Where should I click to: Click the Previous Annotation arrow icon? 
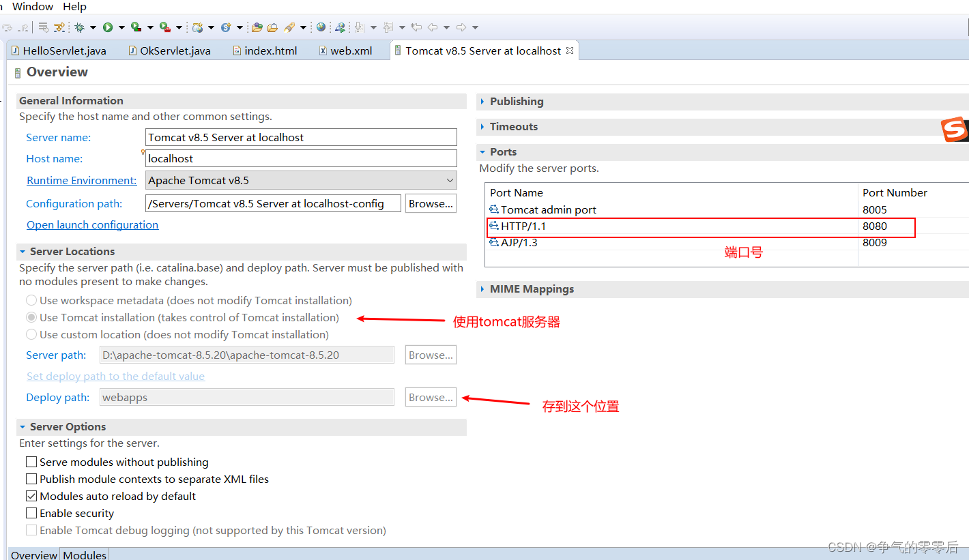[388, 27]
